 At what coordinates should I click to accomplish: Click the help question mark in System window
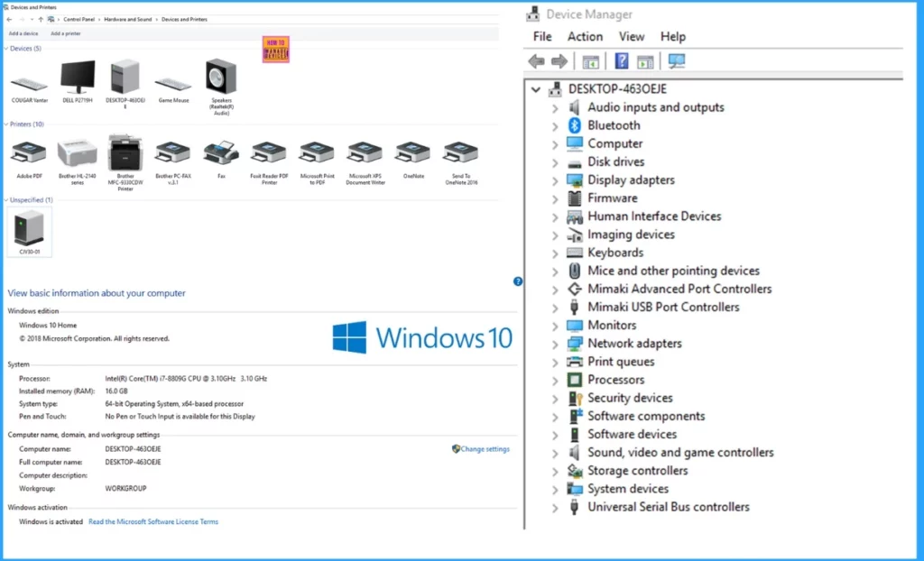pos(517,281)
